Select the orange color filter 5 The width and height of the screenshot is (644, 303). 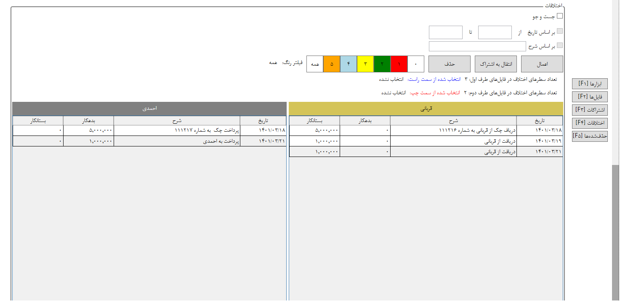pos(332,64)
